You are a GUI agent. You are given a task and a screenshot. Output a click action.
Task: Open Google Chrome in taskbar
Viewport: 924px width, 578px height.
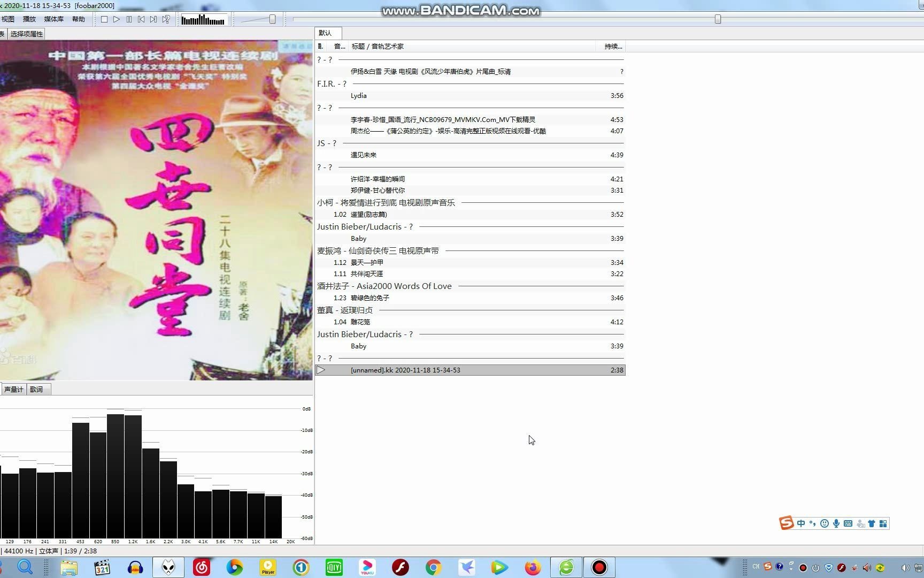click(434, 567)
